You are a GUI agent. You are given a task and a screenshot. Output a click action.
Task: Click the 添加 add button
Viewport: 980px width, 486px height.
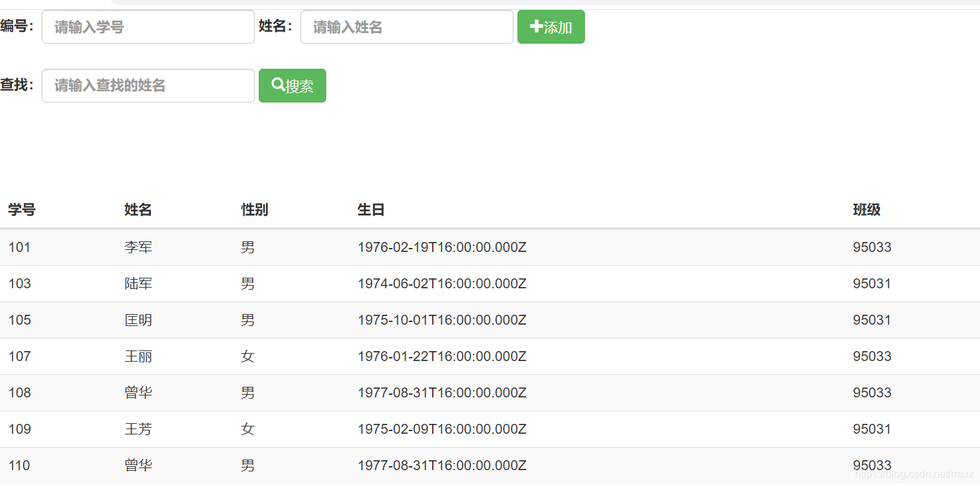point(551,27)
